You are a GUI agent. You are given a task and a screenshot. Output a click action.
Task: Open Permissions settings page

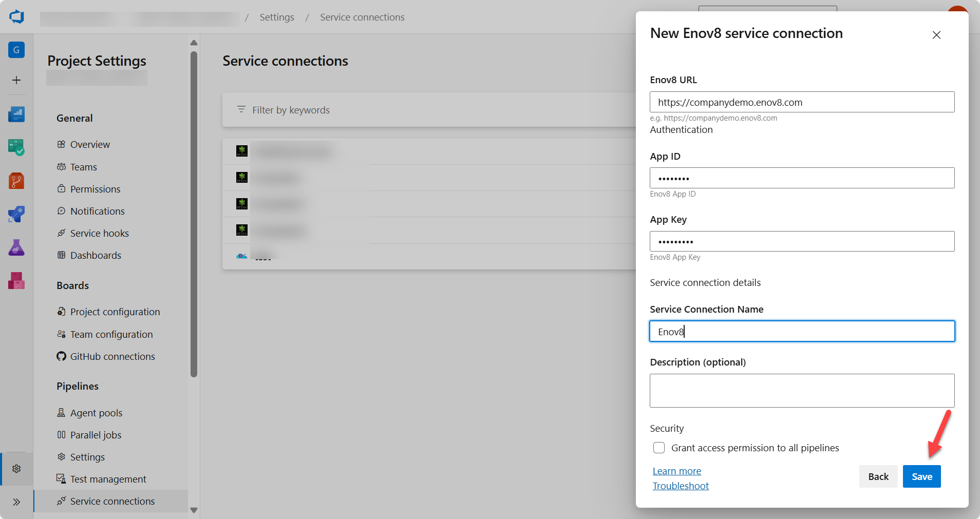coord(96,189)
